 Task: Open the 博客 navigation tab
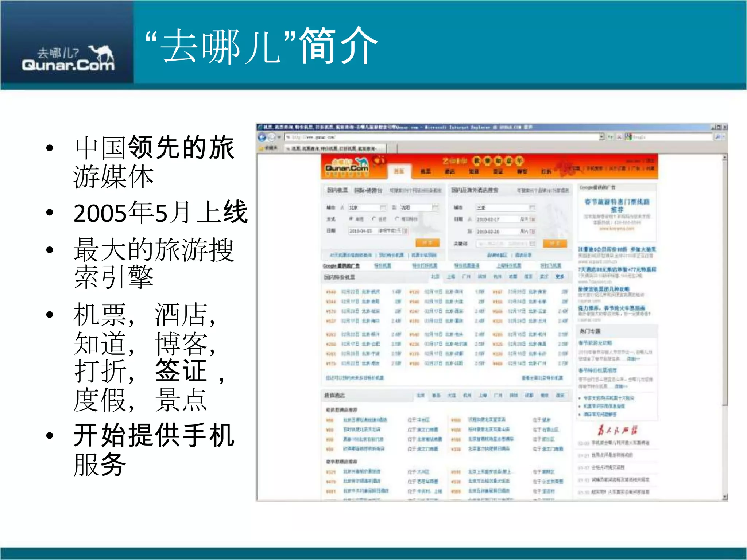coord(522,171)
